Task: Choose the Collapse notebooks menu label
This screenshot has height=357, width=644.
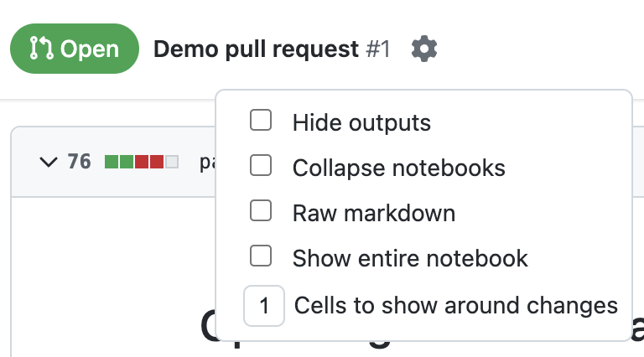Action: coord(398,168)
